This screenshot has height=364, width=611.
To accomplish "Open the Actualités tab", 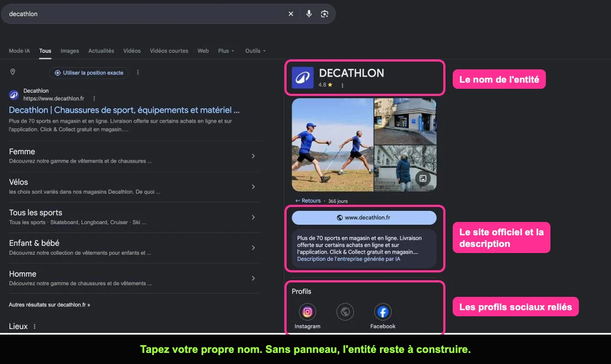I will pyautogui.click(x=101, y=51).
